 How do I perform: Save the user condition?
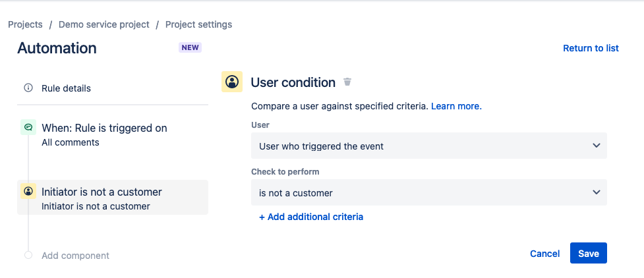point(588,254)
